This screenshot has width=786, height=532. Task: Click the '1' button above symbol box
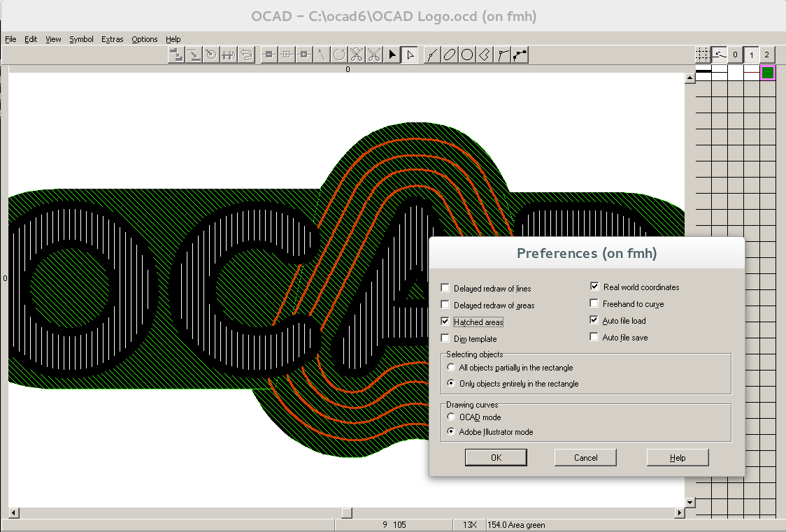point(752,55)
